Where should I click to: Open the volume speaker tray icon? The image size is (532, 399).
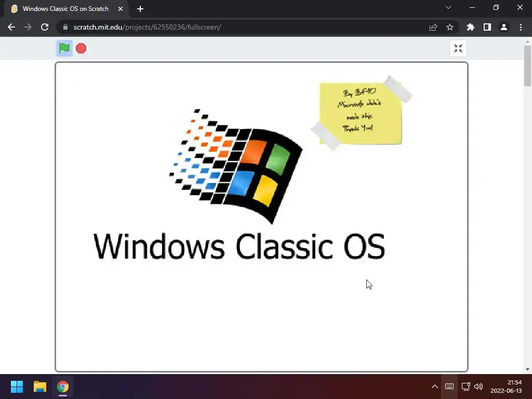(478, 387)
